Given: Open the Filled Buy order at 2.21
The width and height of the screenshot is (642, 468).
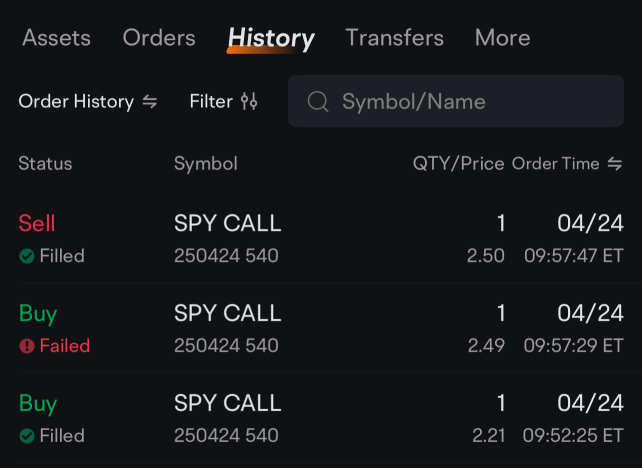Looking at the screenshot, I should pyautogui.click(x=321, y=418).
